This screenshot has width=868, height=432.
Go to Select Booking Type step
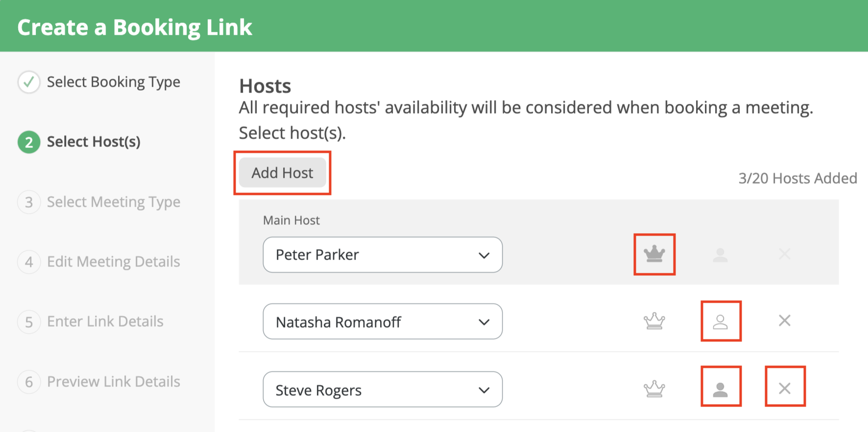114,82
